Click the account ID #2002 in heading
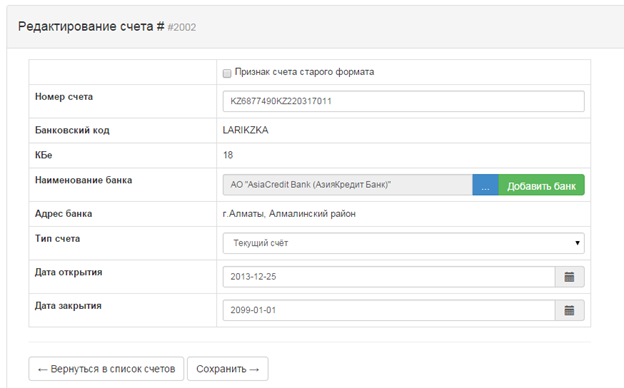 [x=182, y=27]
